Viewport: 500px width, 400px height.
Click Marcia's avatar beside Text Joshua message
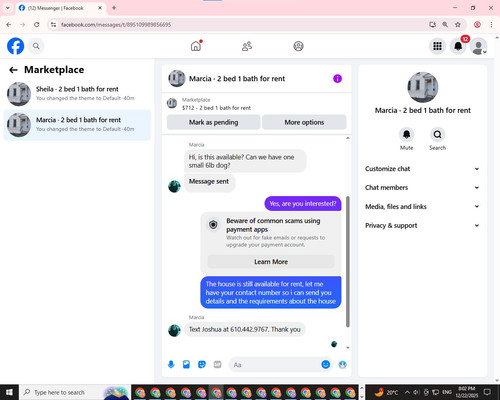click(x=174, y=330)
